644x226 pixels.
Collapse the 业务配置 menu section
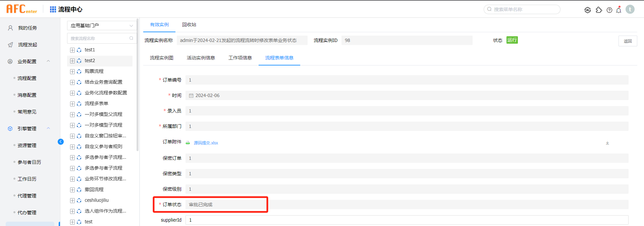coord(48,61)
